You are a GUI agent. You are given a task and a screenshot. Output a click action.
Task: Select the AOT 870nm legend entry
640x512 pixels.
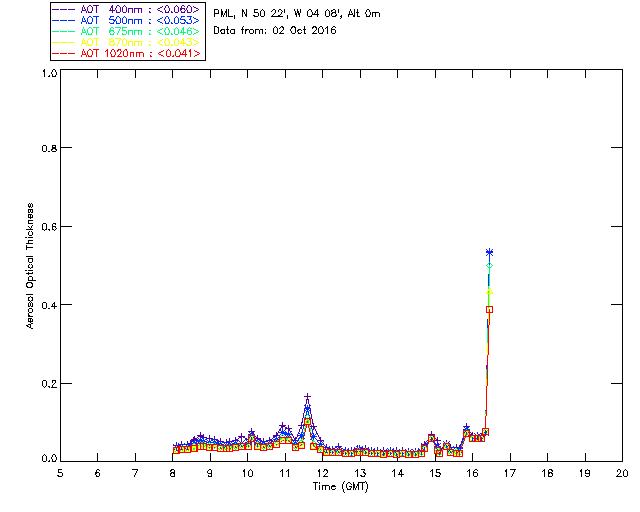[126, 42]
